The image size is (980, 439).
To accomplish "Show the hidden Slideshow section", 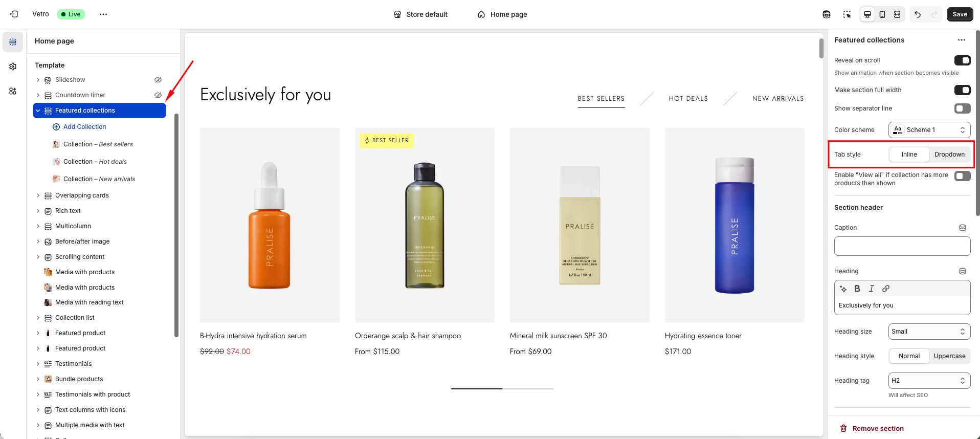I will pyautogui.click(x=158, y=80).
